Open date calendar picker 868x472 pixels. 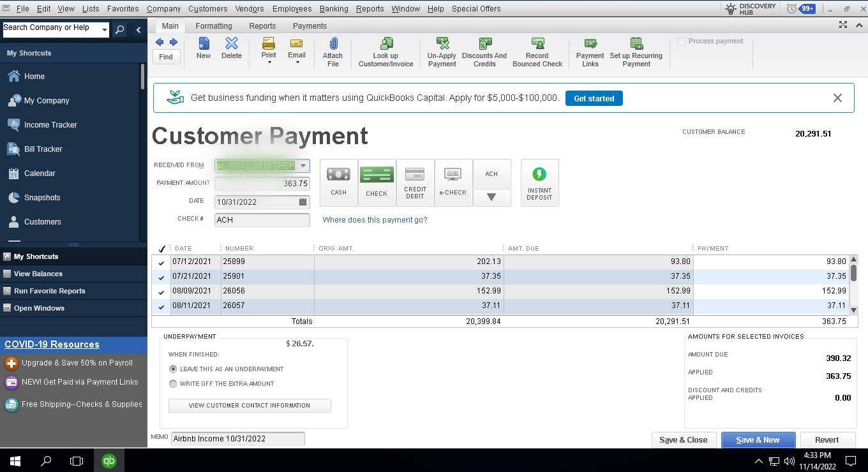303,202
